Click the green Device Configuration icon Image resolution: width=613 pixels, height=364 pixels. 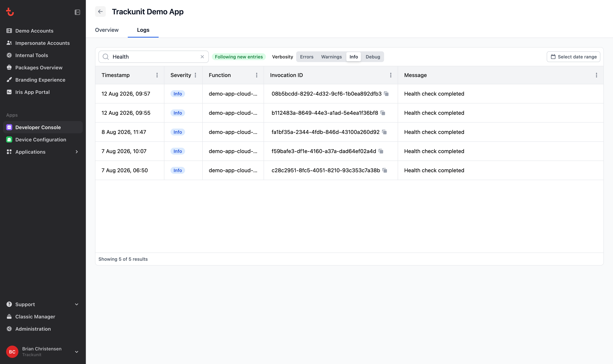click(9, 140)
